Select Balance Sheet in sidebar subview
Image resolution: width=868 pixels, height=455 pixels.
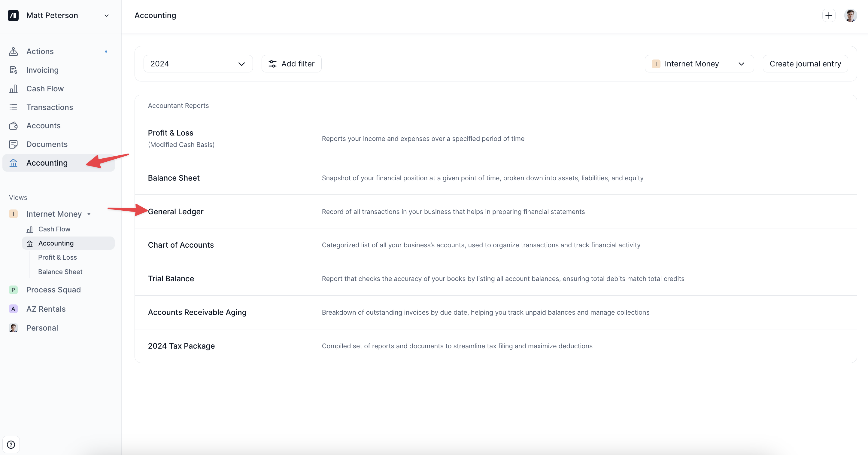(60, 272)
